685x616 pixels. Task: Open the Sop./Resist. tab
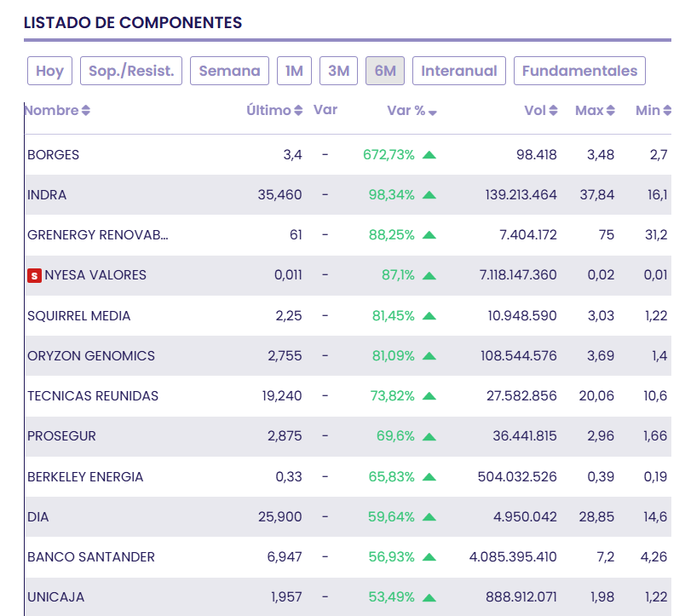pyautogui.click(x=131, y=71)
